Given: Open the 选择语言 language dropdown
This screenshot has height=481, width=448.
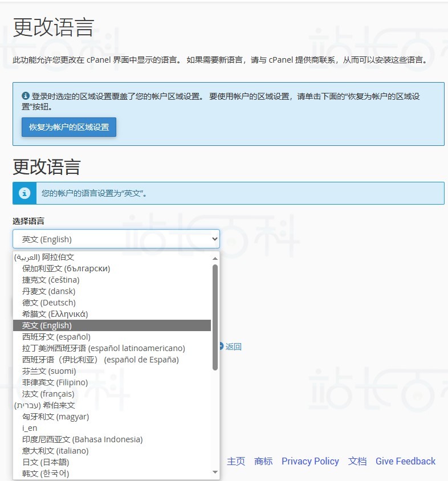Looking at the screenshot, I should (116, 239).
